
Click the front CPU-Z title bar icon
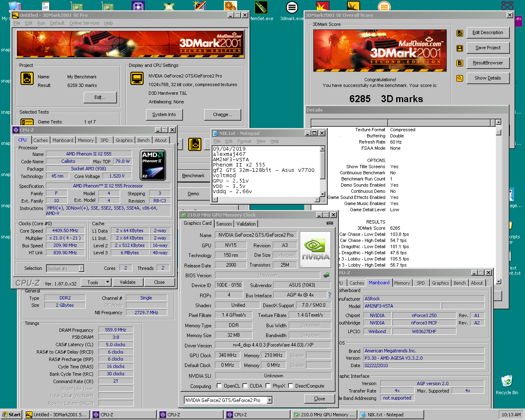click(16, 130)
